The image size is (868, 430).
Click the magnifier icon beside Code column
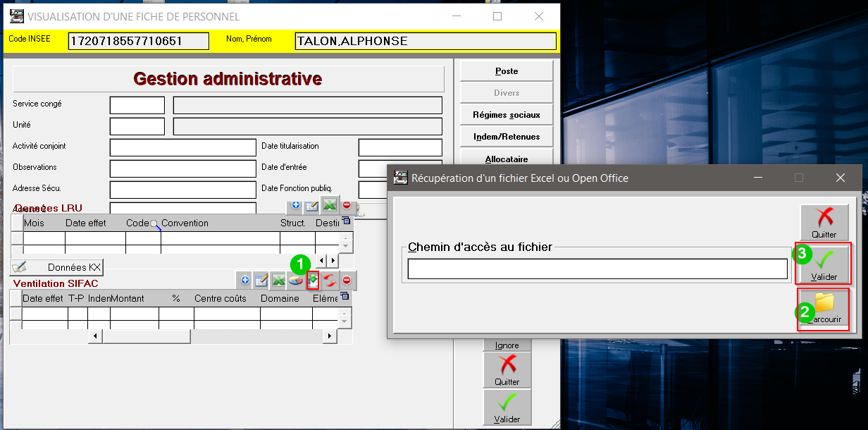(154, 223)
